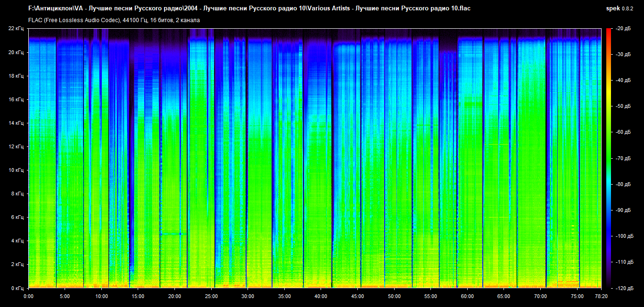Click the file path title text

[x=249, y=8]
